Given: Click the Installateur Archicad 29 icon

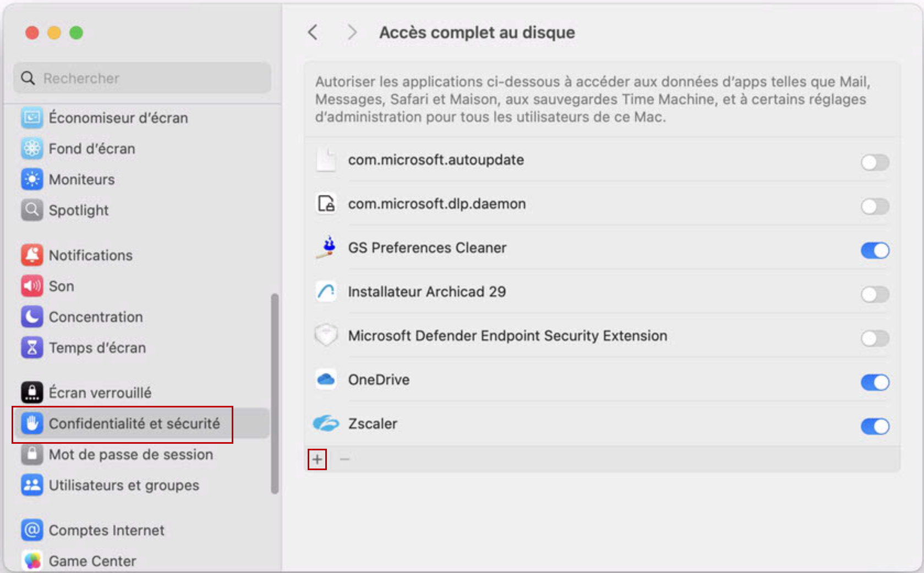Looking at the screenshot, I should click(x=326, y=292).
